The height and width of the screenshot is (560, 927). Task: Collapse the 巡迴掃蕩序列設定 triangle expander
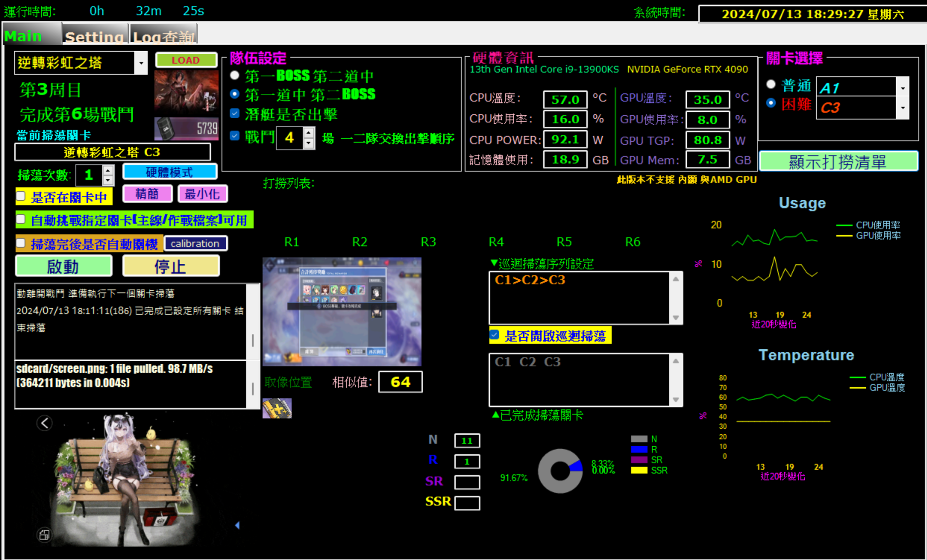click(494, 262)
